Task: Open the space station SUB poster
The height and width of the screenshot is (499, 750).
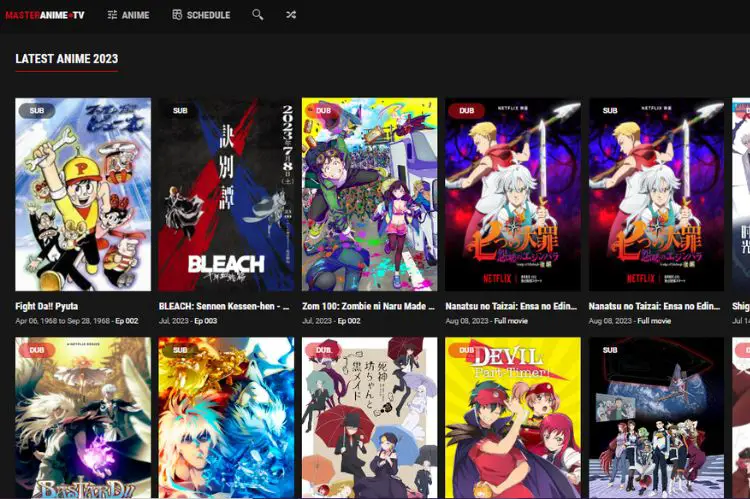Action: click(x=656, y=418)
